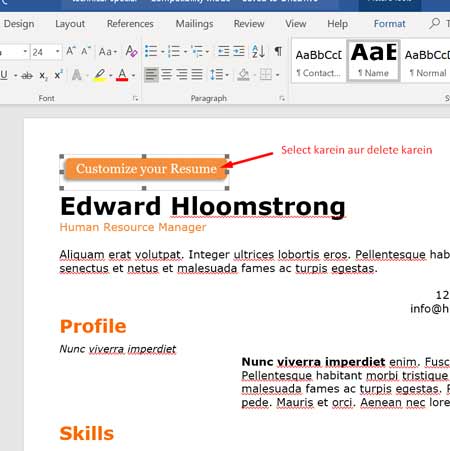Click the italic Nunc viverra imperdiet line
Image resolution: width=450 pixels, height=451 pixels.
pos(118,349)
